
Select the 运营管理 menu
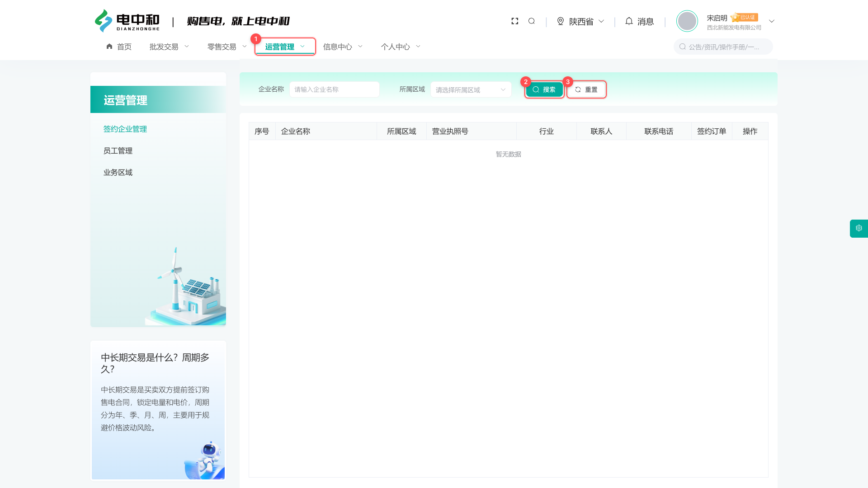click(x=280, y=47)
